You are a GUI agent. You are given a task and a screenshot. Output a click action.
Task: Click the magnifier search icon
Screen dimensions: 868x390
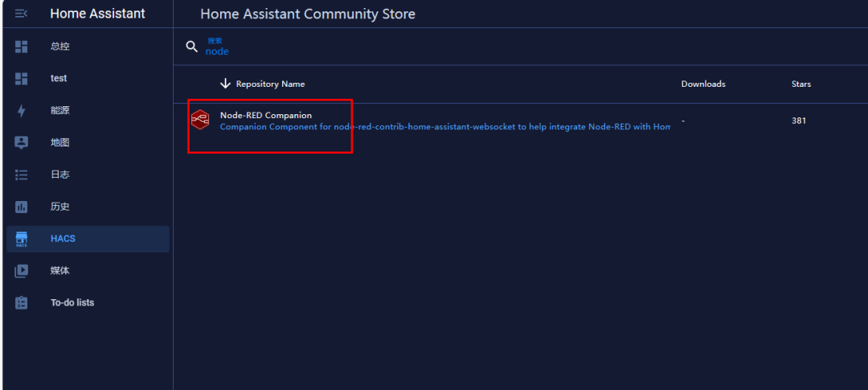point(191,47)
